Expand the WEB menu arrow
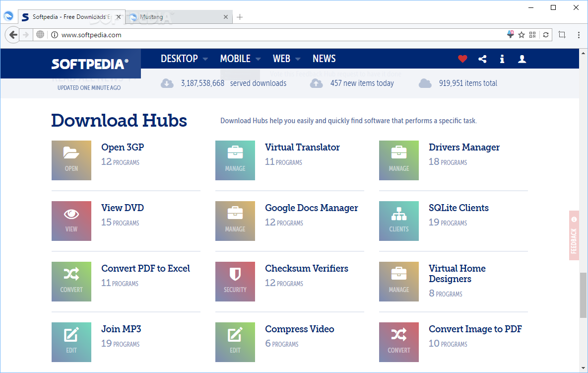 click(x=298, y=59)
